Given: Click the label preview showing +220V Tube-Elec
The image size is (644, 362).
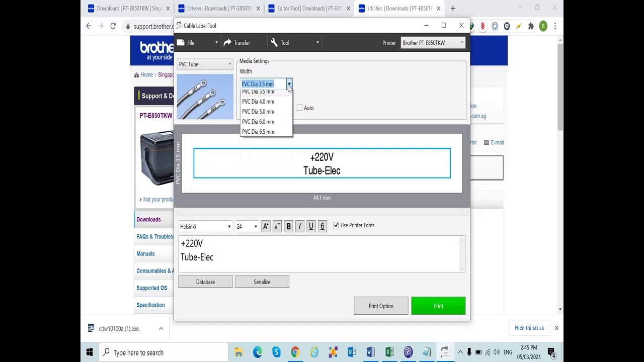Looking at the screenshot, I should pyautogui.click(x=322, y=163).
